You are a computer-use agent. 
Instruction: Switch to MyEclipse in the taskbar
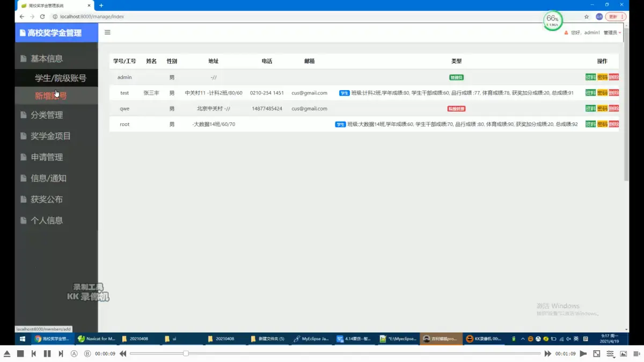312,339
